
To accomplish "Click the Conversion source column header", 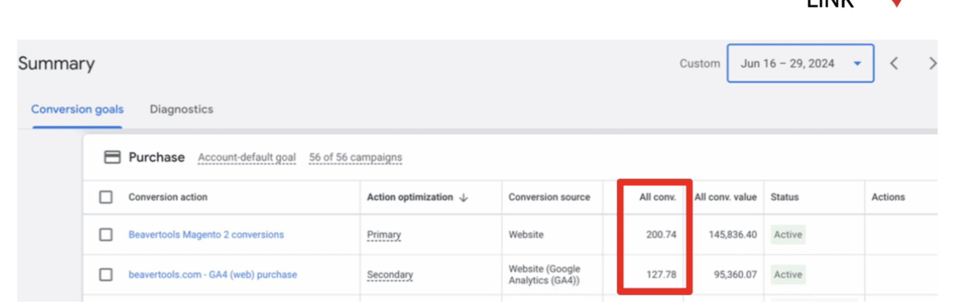I will click(x=549, y=197).
